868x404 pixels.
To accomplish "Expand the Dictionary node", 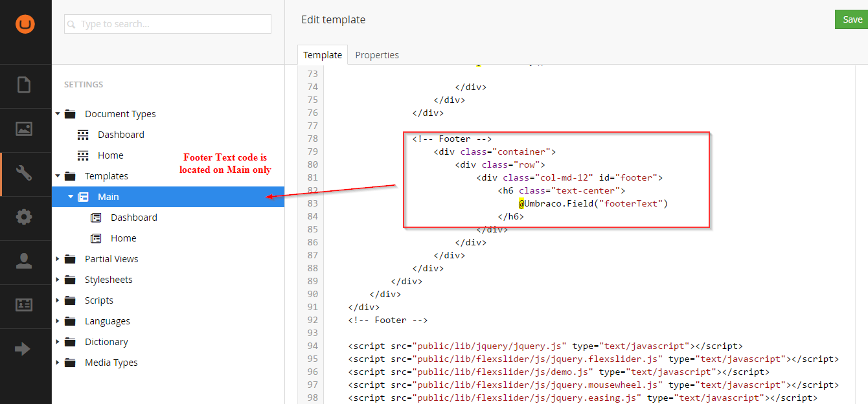I will tap(58, 342).
